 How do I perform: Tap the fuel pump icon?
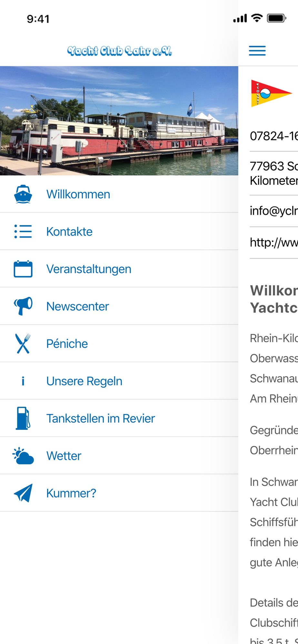tap(23, 418)
